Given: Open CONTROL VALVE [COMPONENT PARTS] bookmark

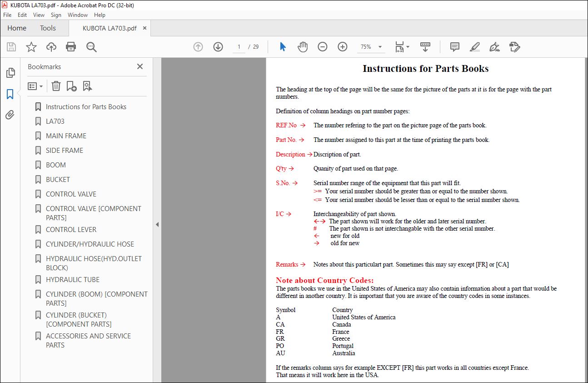Looking at the screenshot, I should [94, 213].
